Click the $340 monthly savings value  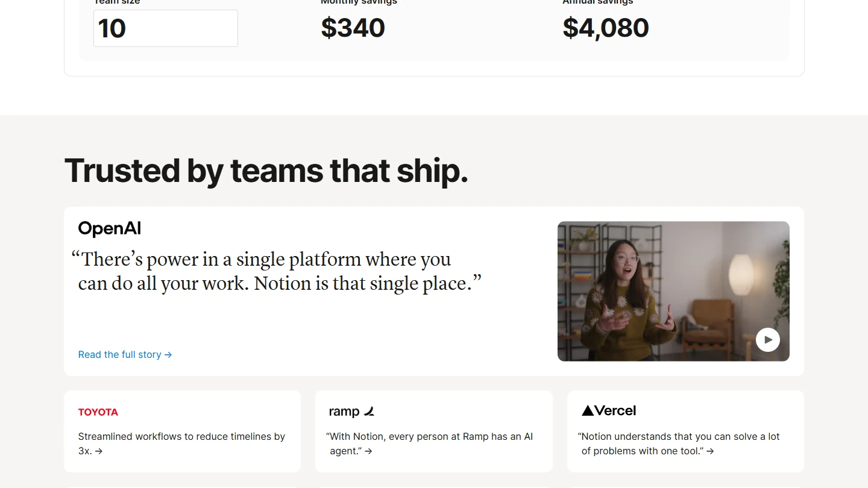[353, 28]
